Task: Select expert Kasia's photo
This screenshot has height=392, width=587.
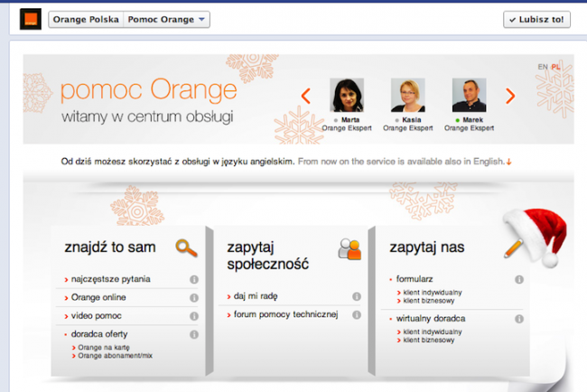Action: (x=407, y=95)
